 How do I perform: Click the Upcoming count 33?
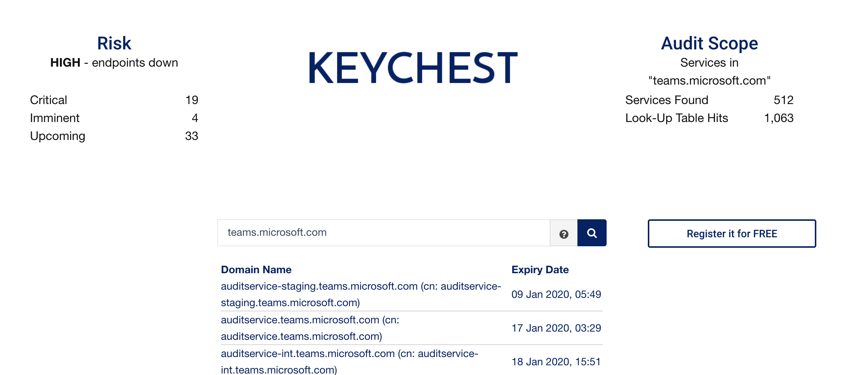(191, 136)
